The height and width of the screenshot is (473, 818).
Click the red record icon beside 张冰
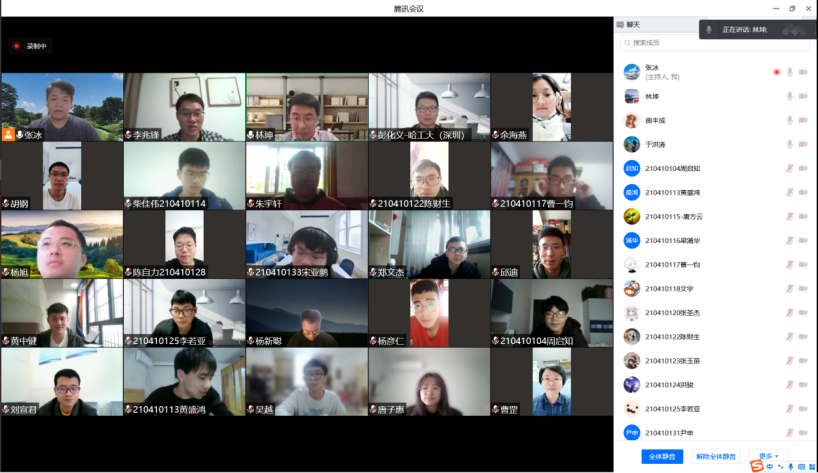(x=776, y=72)
